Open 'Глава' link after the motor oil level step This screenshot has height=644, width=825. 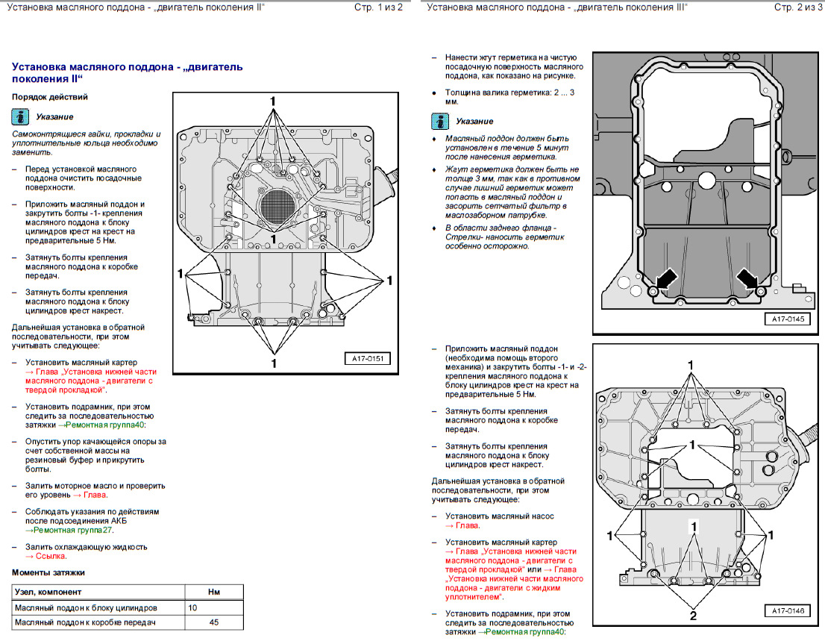[x=95, y=495]
